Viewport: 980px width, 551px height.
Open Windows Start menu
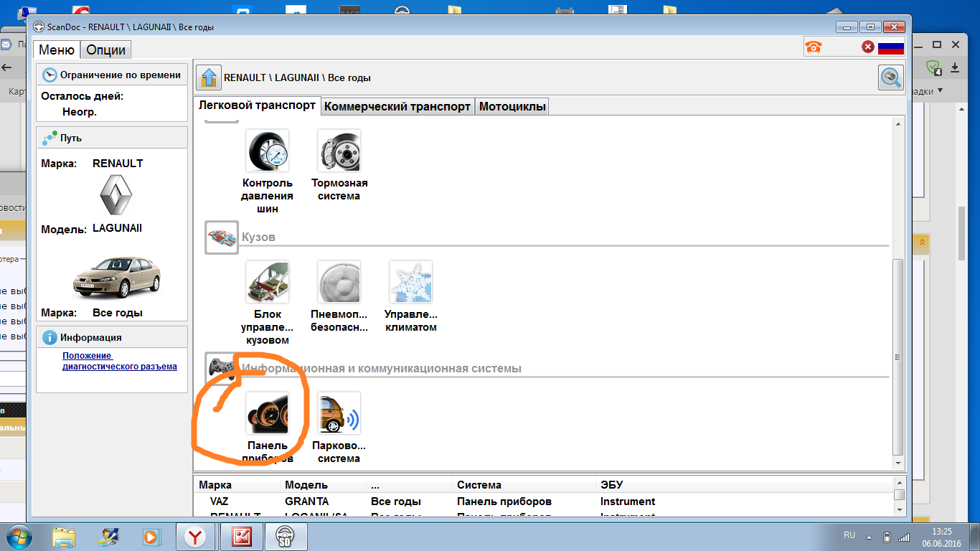(19, 536)
